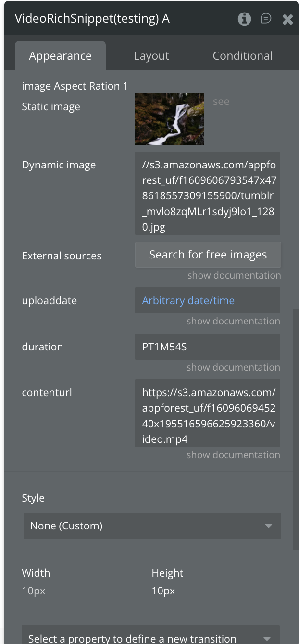Switch to the Appearance tab
Image resolution: width=299 pixels, height=644 pixels.
pyautogui.click(x=60, y=56)
